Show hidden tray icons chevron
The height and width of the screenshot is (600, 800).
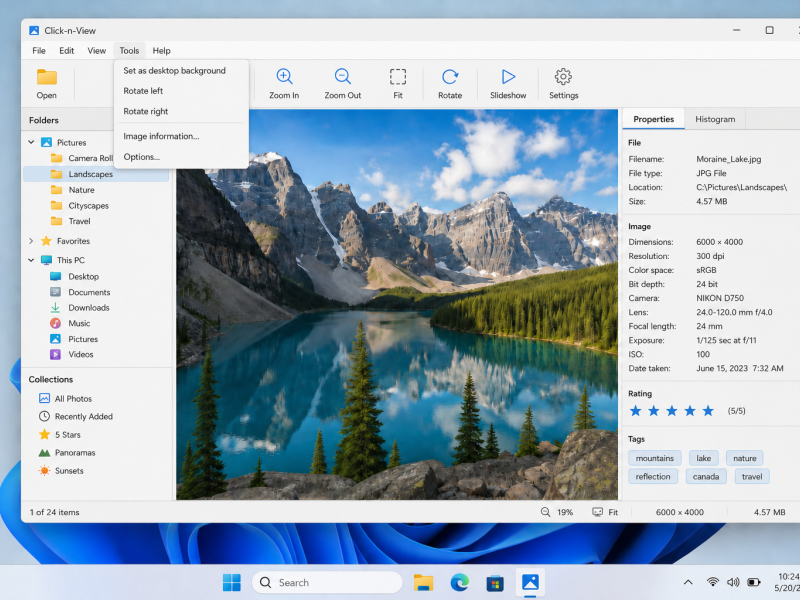coord(688,582)
